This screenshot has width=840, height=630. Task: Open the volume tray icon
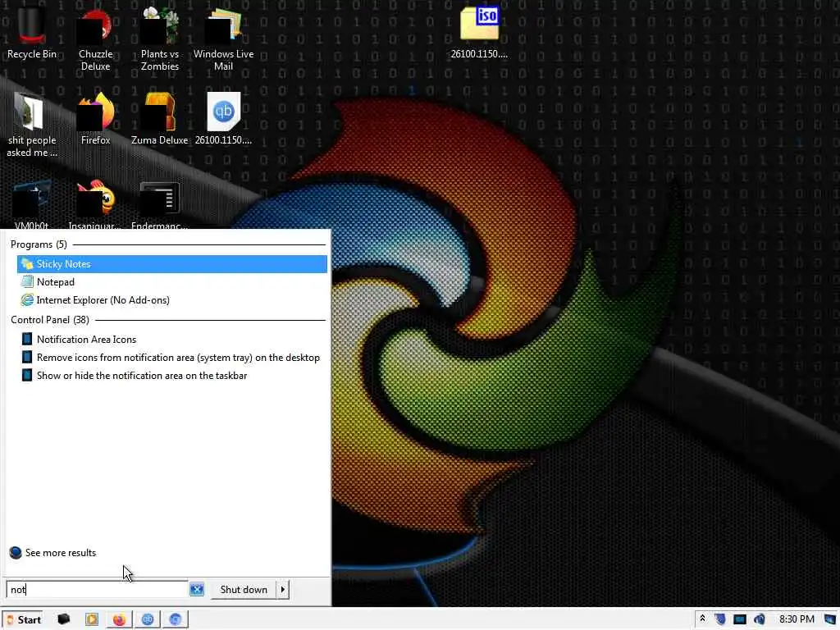(759, 619)
